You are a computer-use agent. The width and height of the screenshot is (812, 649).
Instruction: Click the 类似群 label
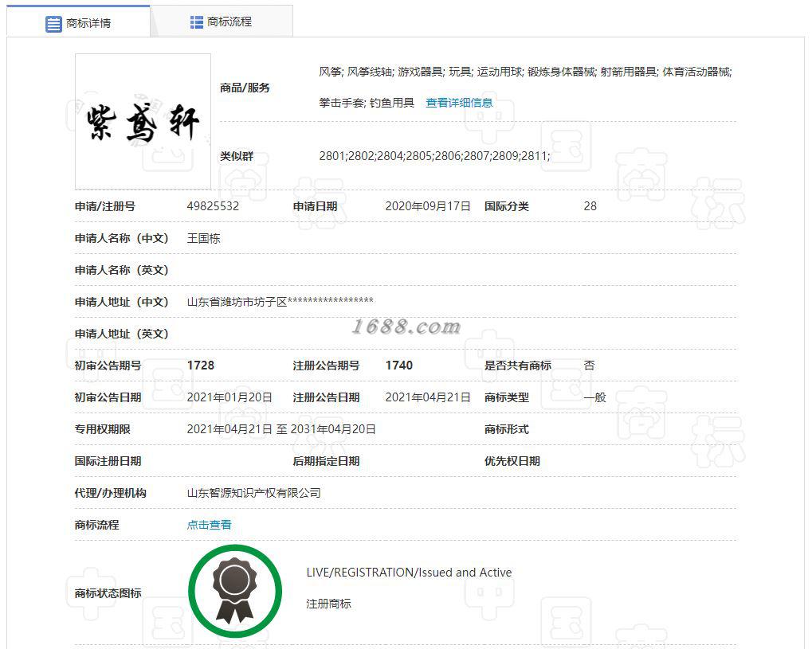click(x=237, y=156)
